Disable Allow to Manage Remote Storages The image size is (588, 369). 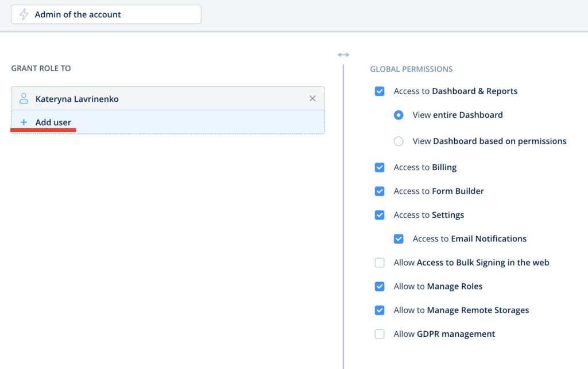[x=380, y=310]
